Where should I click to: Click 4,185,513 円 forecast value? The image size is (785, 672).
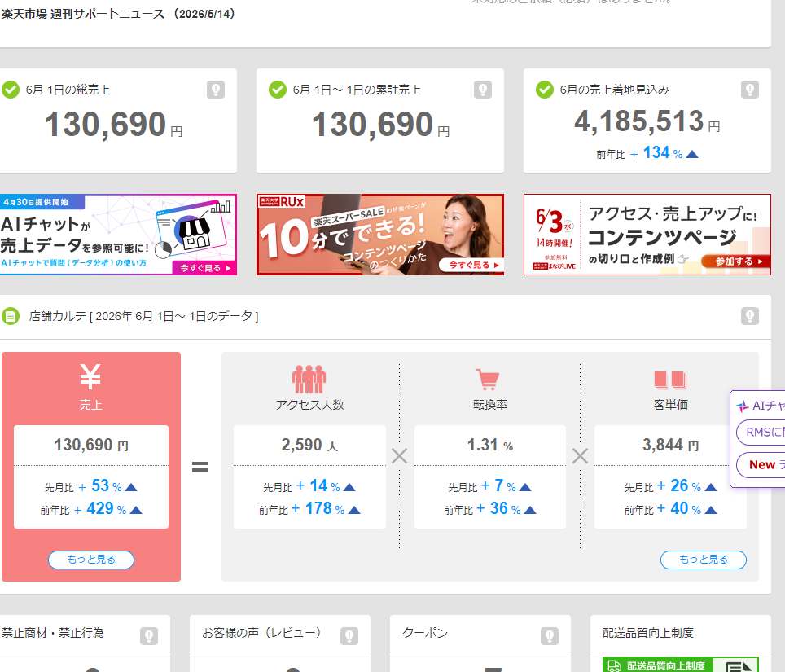(647, 121)
